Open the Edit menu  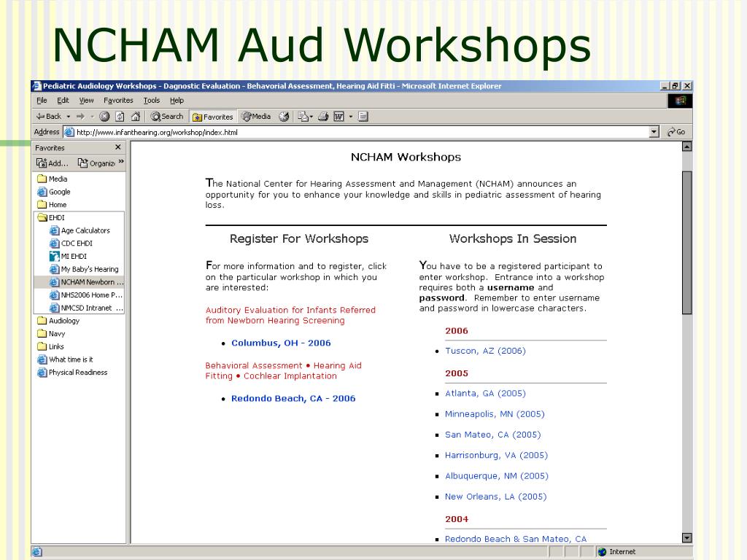(x=63, y=100)
